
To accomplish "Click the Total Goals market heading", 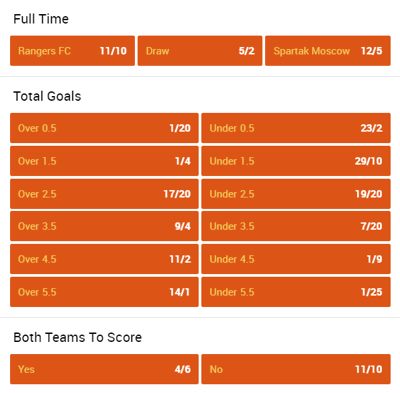I will click(x=47, y=96).
